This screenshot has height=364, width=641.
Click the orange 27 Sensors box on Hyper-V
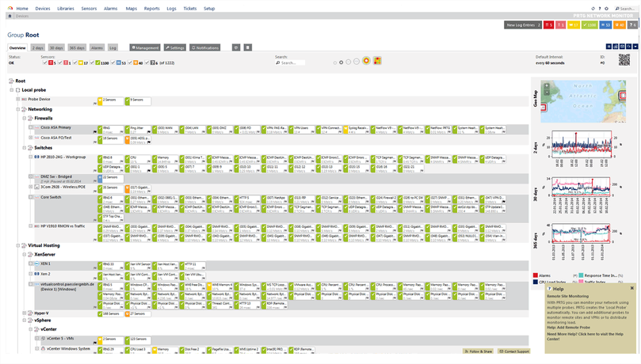[138, 314]
